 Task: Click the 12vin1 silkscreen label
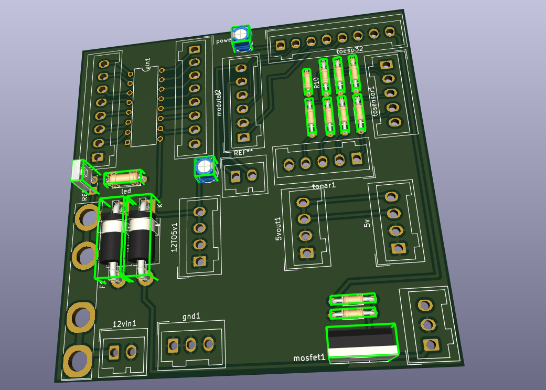pos(124,324)
